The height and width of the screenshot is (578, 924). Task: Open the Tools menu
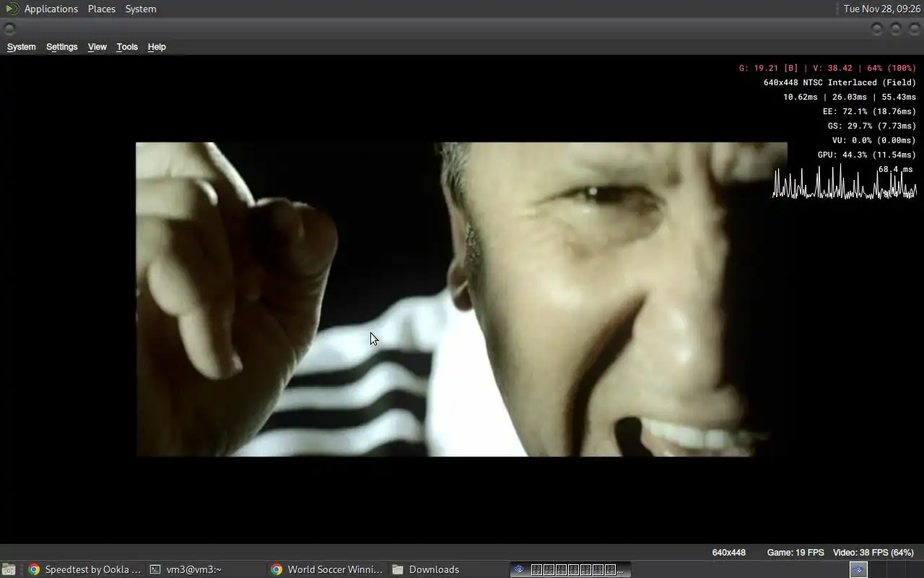tap(127, 47)
